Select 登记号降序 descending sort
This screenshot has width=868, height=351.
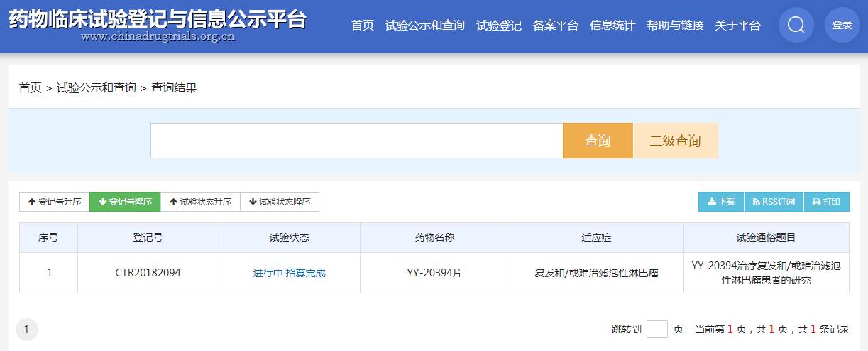pos(125,202)
